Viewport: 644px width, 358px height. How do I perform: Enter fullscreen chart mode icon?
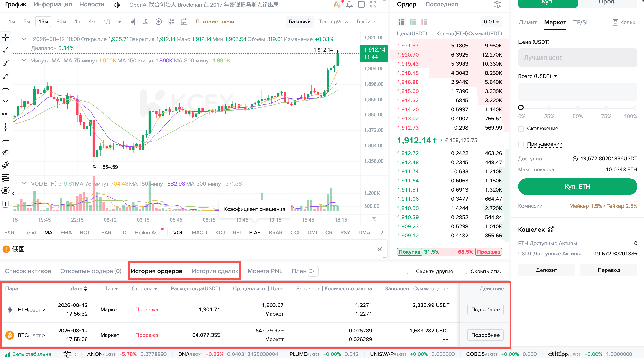coord(373,4)
